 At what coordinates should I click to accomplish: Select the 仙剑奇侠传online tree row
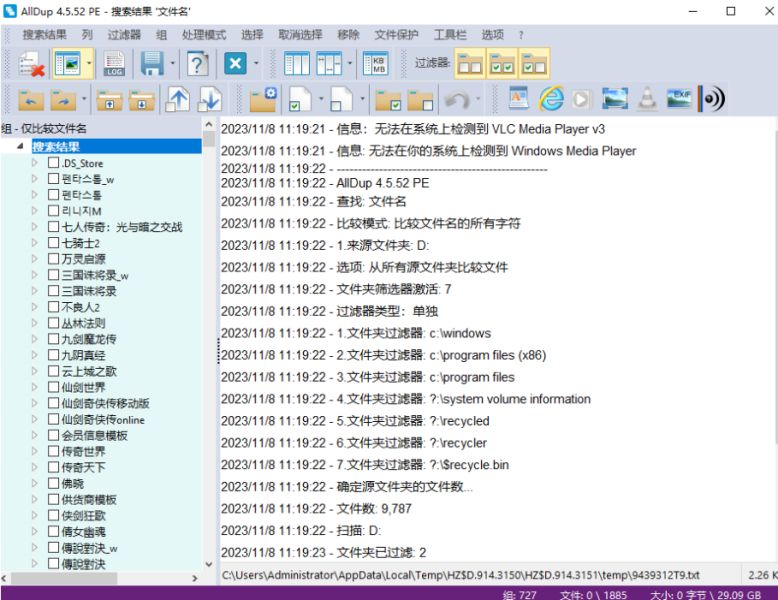[x=103, y=419]
